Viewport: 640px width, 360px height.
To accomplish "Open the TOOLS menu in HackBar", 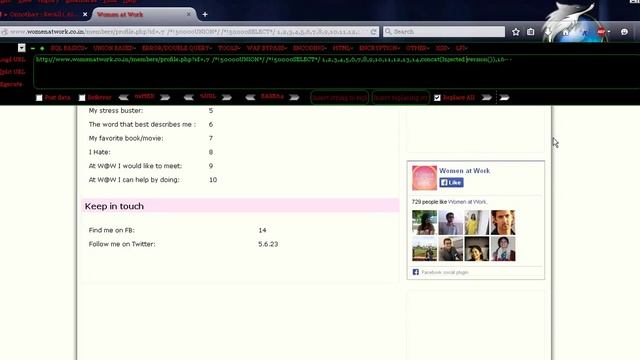I will coord(229,48).
